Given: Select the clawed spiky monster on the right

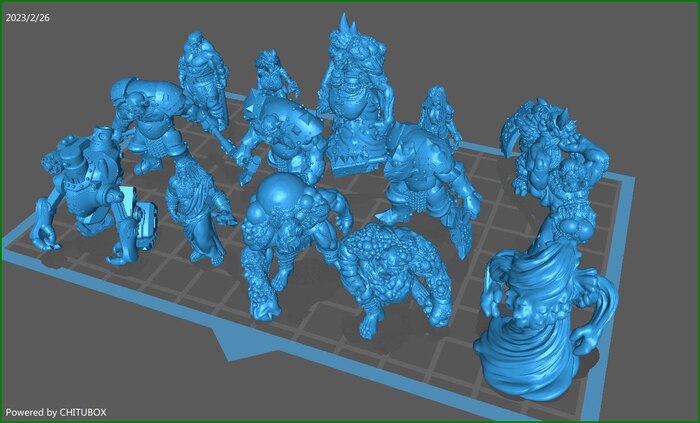Looking at the screenshot, I should (x=554, y=165).
